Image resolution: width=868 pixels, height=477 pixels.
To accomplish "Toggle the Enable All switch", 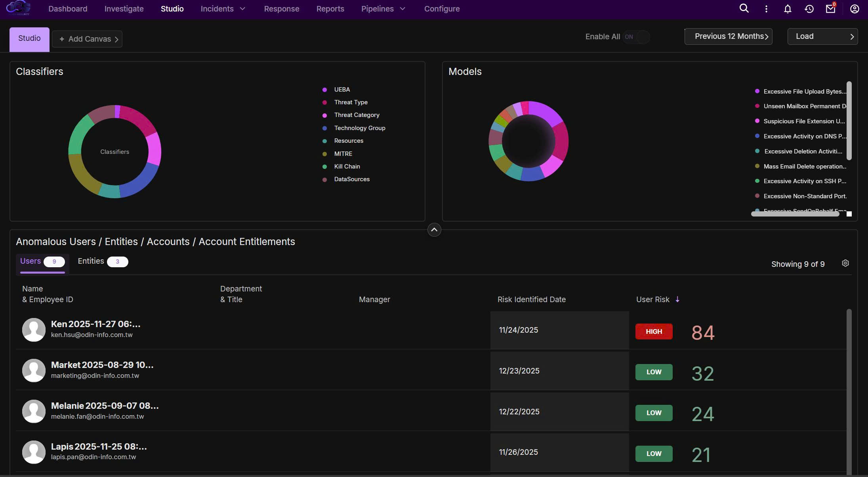I will pos(635,37).
